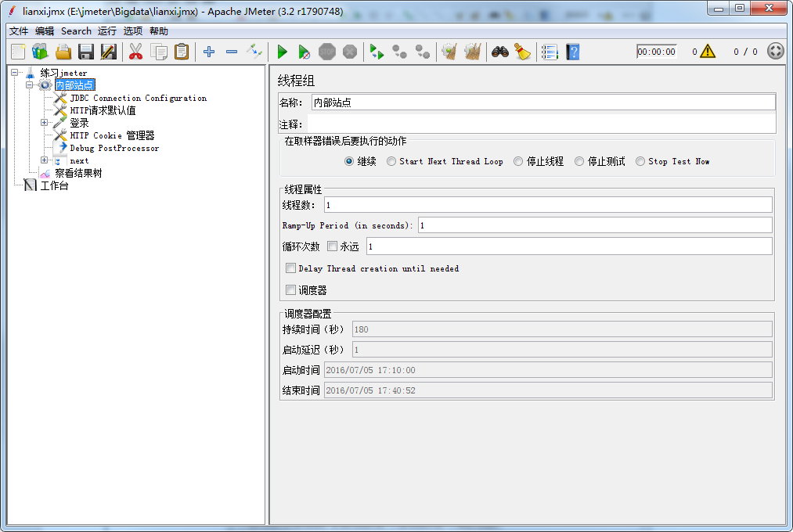
Task: Click the Shutdown X icon
Action: (x=350, y=52)
